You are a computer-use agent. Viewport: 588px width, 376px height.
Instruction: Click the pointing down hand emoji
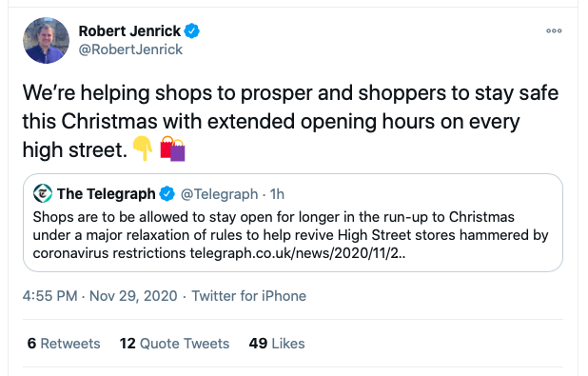coord(143,148)
